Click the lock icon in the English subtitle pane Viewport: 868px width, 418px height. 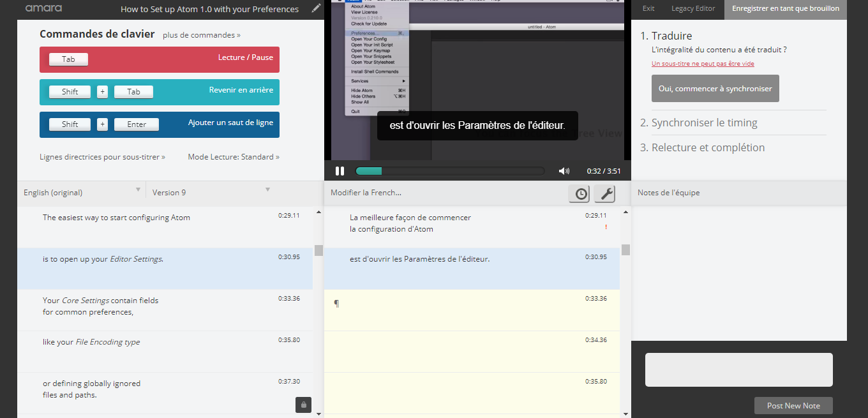click(303, 404)
